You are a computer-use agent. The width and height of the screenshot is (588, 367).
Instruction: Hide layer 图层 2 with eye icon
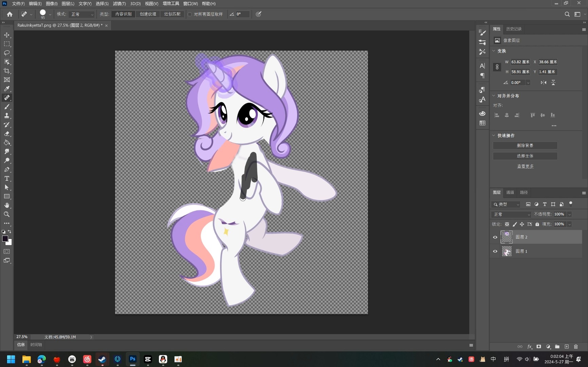point(495,237)
